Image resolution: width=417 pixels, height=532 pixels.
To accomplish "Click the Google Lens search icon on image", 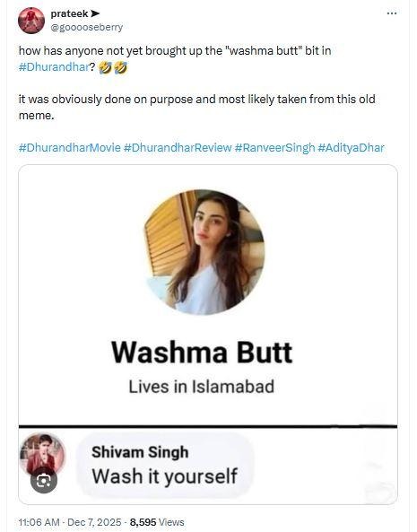I will 44,481.
